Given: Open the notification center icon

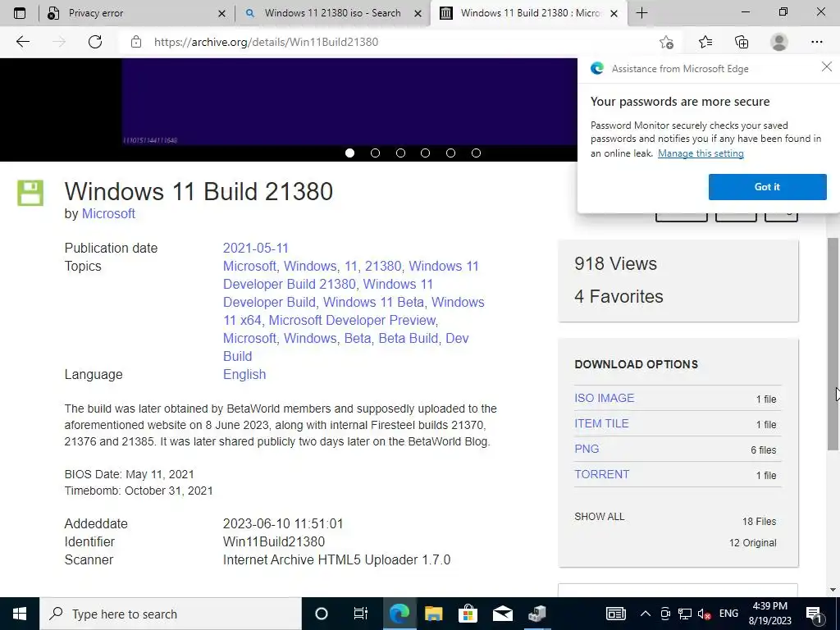Looking at the screenshot, I should point(814,614).
